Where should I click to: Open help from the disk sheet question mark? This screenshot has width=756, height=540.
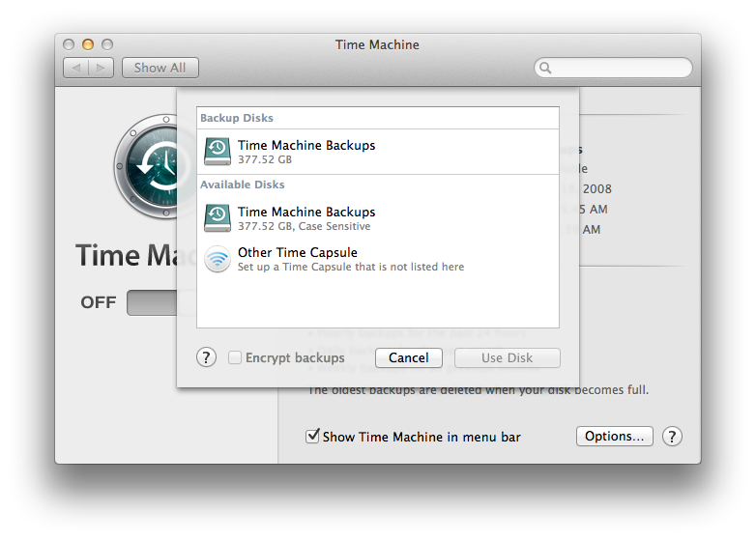pos(206,357)
